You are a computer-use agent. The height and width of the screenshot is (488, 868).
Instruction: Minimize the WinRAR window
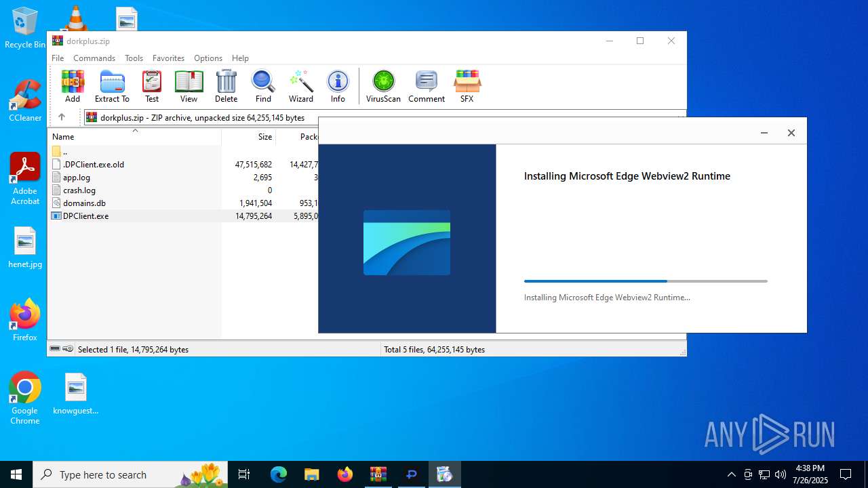point(609,41)
